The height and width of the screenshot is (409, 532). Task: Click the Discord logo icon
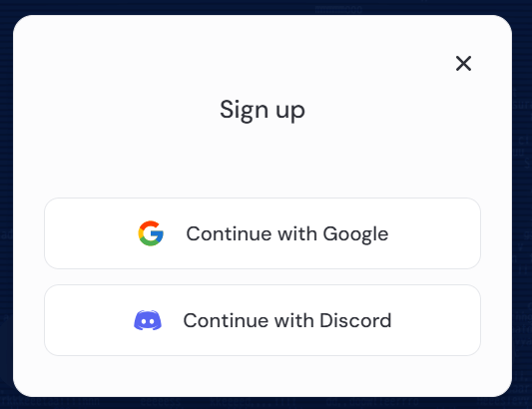148,320
